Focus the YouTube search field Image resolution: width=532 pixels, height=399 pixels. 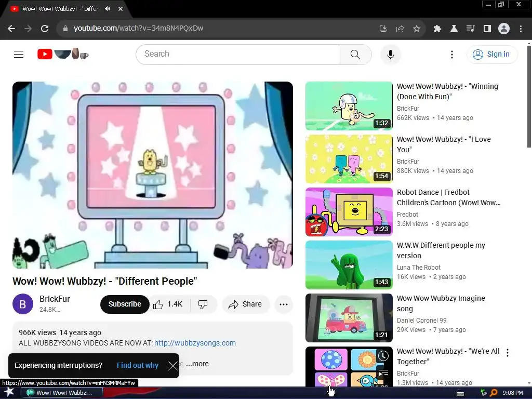(x=237, y=54)
